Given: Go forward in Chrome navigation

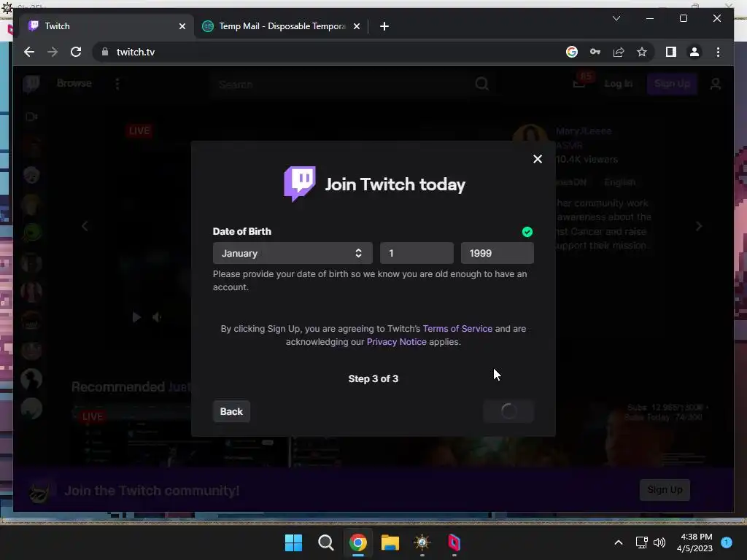Looking at the screenshot, I should [53, 52].
